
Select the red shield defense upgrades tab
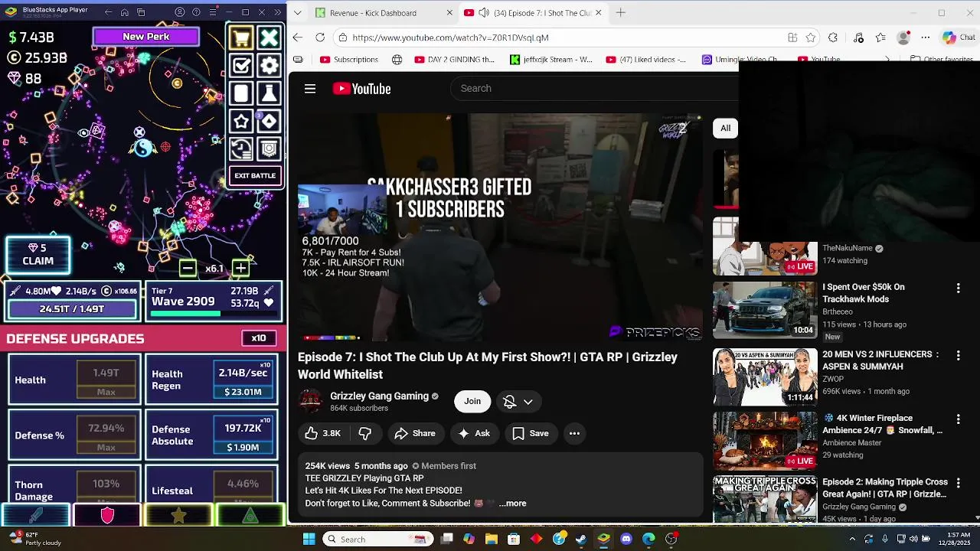pos(107,516)
